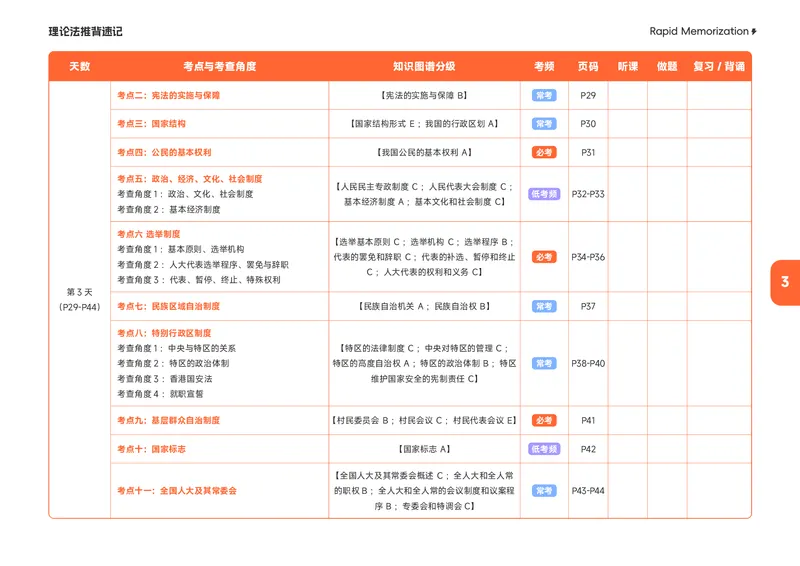This screenshot has height=566, width=800.
Task: Click 考点五：政治、经济、文化、社会制度
Action: click(x=190, y=179)
